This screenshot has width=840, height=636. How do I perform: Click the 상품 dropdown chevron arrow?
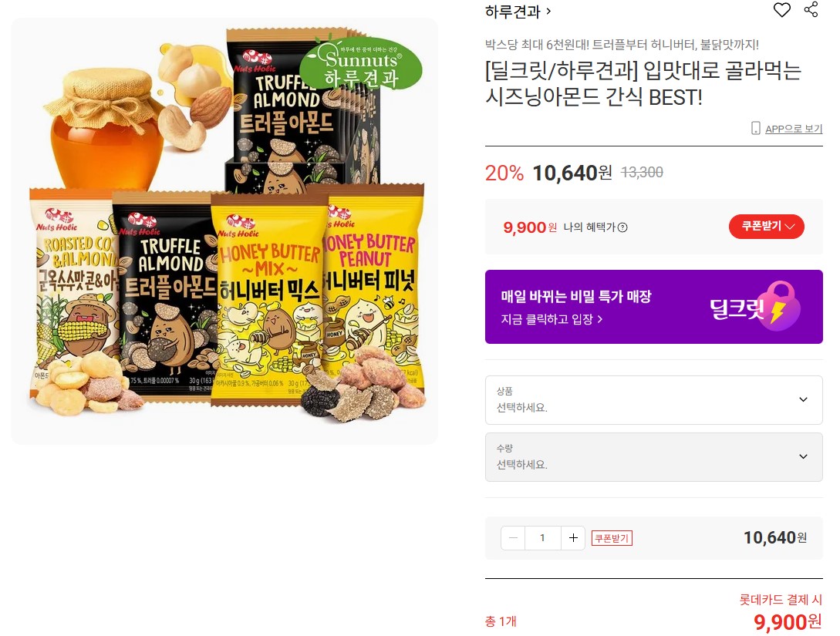click(803, 399)
